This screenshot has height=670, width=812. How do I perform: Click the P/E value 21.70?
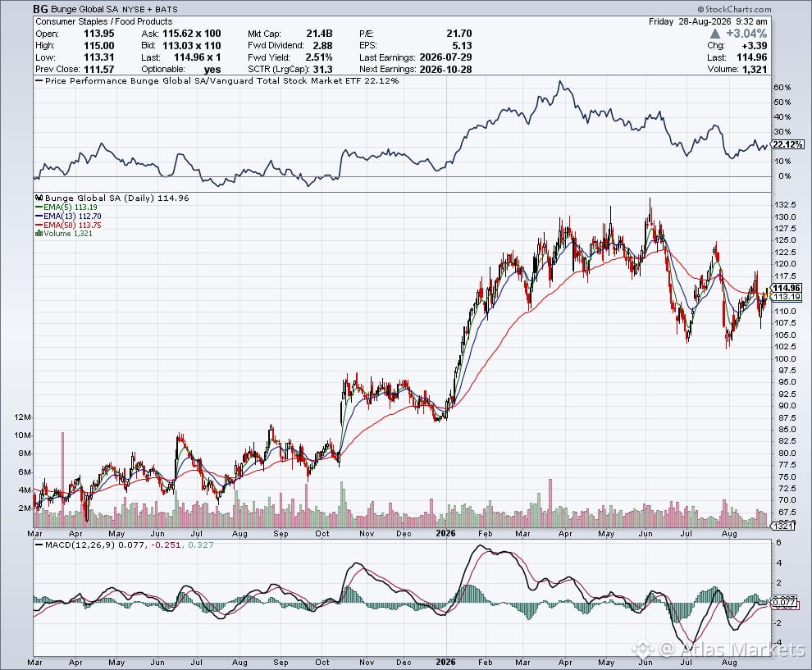(458, 34)
